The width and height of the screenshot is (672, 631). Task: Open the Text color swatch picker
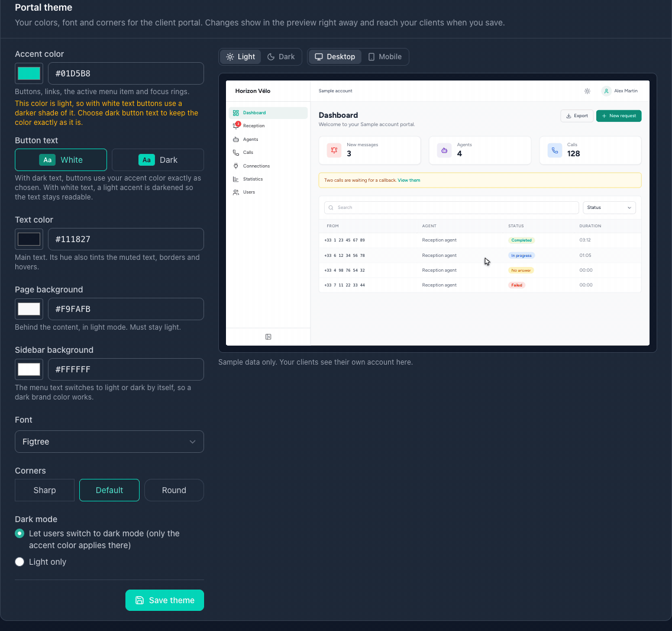[29, 239]
